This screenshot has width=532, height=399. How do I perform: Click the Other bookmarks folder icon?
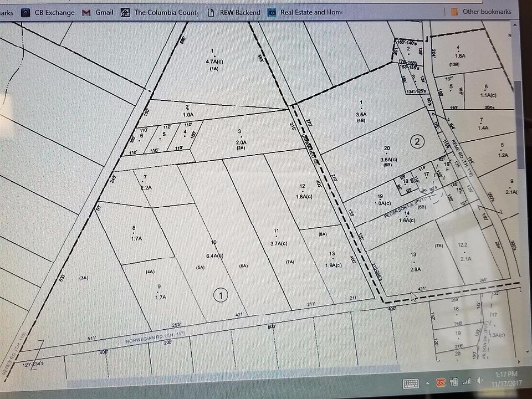coord(454,12)
